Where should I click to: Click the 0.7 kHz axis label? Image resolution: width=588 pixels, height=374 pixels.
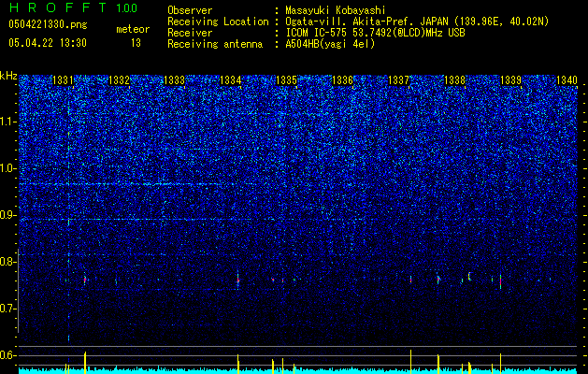[7, 309]
